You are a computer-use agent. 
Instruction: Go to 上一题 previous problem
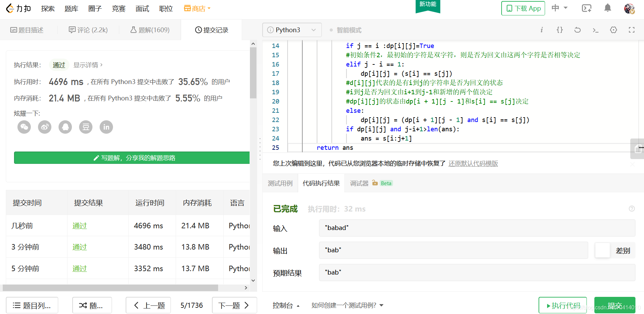pos(149,305)
